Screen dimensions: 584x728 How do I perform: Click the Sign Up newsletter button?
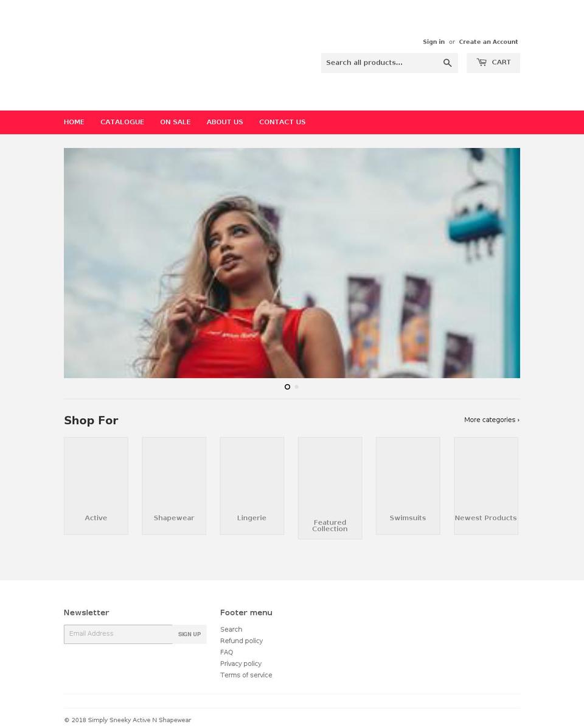[189, 634]
